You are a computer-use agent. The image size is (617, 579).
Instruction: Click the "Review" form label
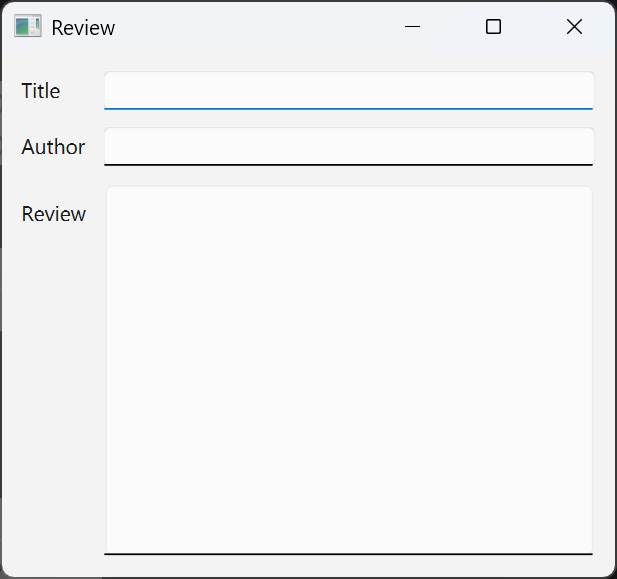tap(54, 214)
